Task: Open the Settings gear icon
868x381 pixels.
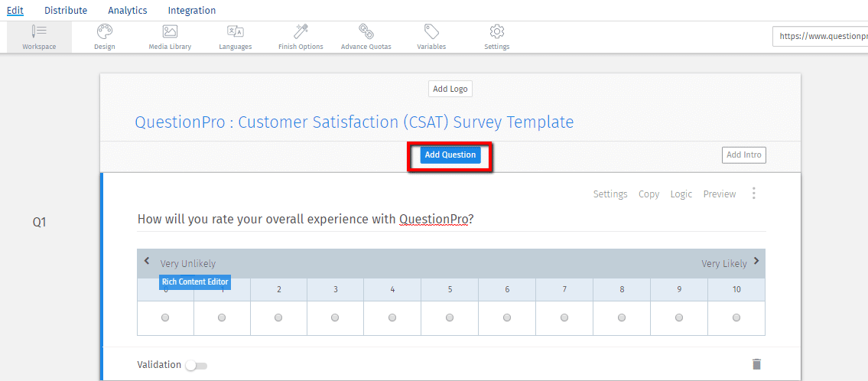Action: (496, 31)
